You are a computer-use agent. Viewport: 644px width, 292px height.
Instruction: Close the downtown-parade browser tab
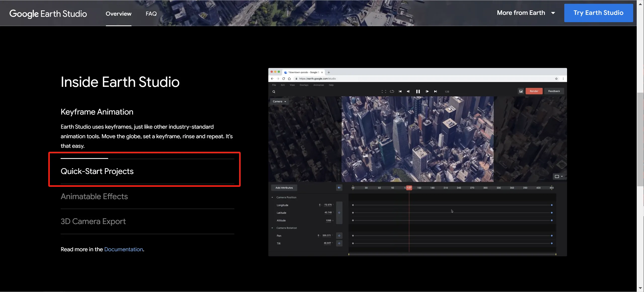(322, 72)
